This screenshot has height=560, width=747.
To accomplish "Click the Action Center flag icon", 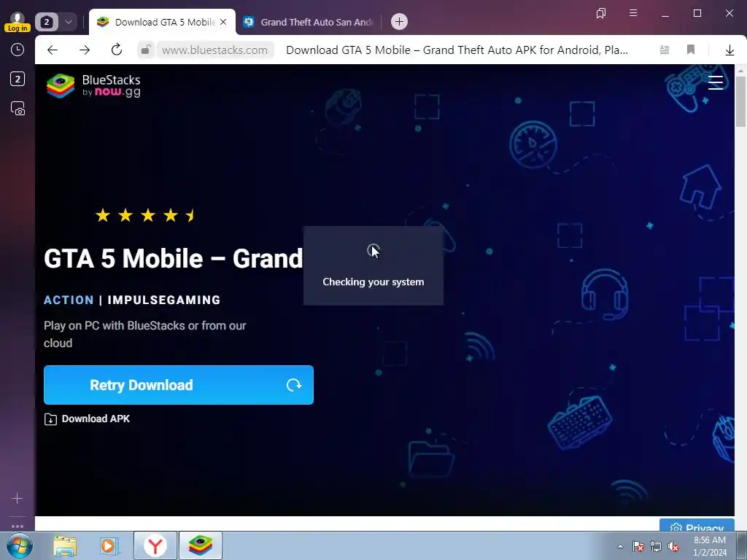I will coord(638,546).
